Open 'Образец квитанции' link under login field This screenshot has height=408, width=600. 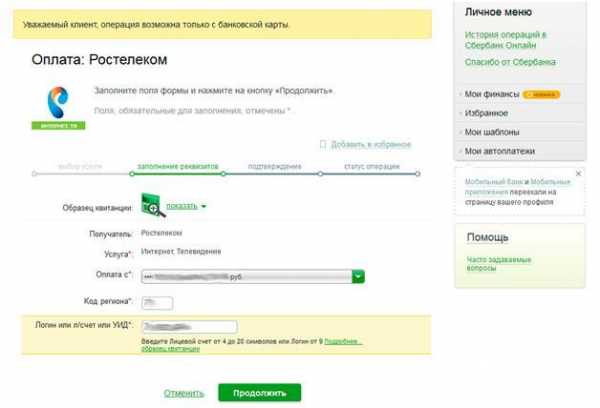[x=171, y=349]
